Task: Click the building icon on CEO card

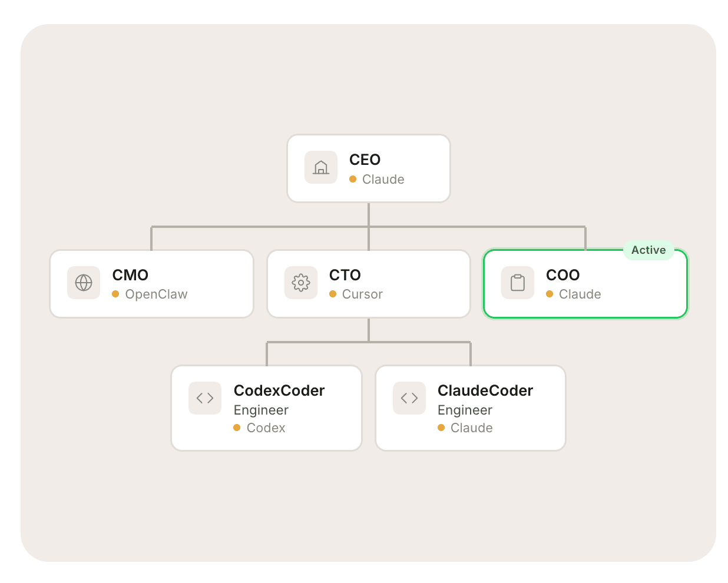Action: [x=321, y=167]
